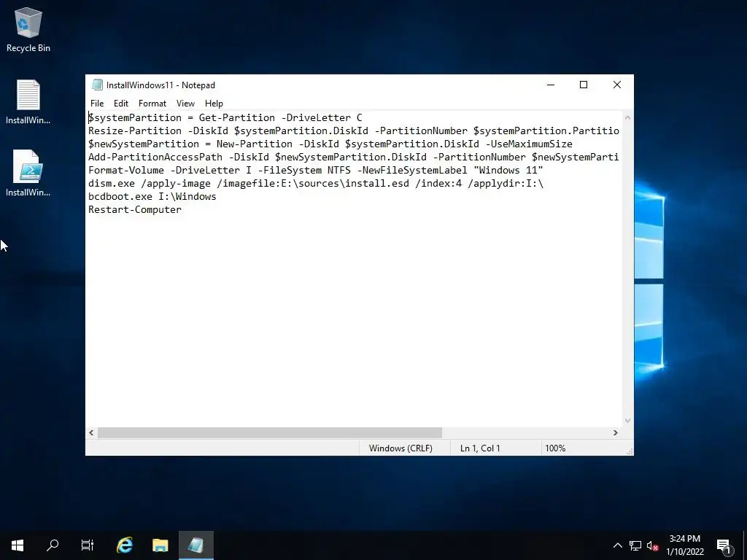
Task: Click the horizontal scrollbar left arrow
Action: pos(91,433)
